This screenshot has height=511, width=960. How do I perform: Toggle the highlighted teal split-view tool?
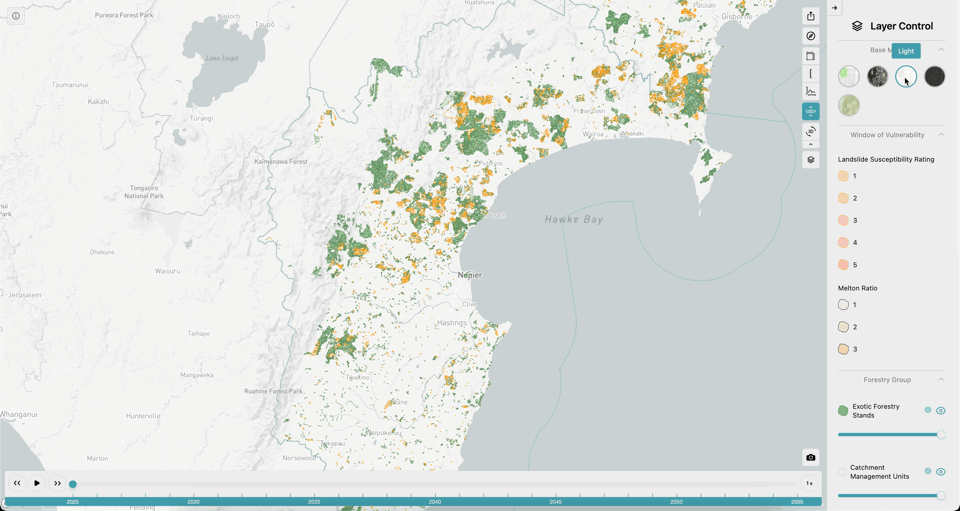point(811,111)
